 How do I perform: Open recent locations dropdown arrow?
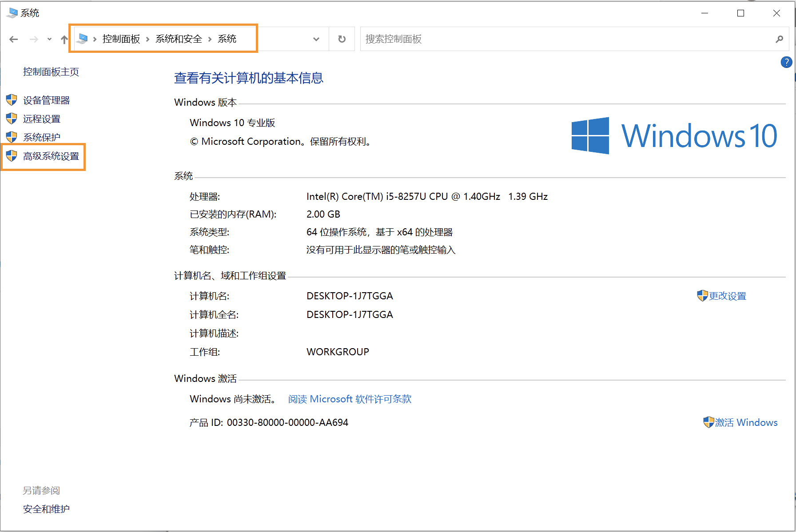click(49, 39)
